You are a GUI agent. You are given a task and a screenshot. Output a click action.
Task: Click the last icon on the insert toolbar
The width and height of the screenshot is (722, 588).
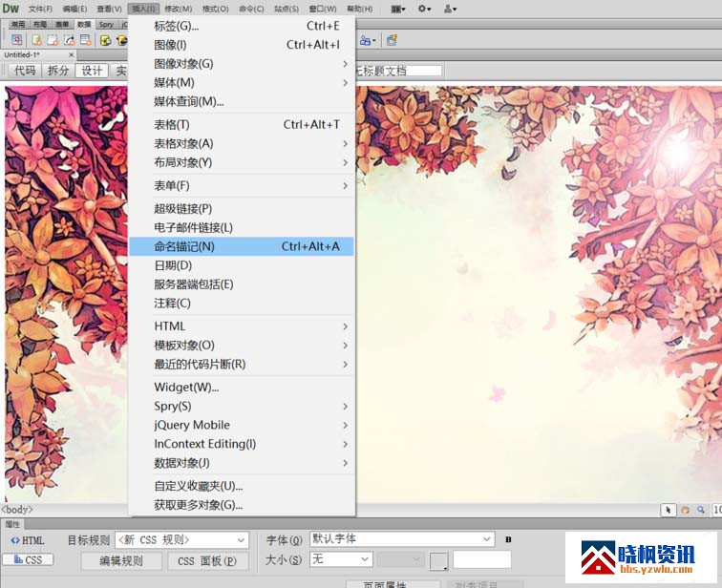click(392, 40)
